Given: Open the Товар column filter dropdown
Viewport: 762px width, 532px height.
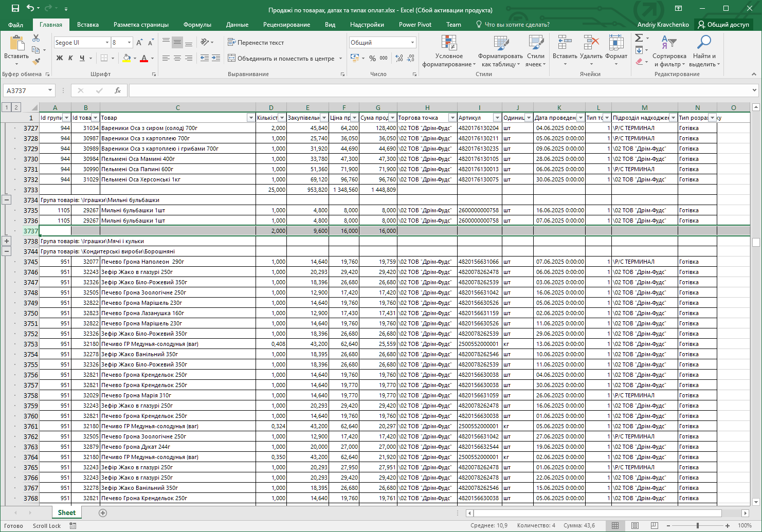Looking at the screenshot, I should pos(250,118).
